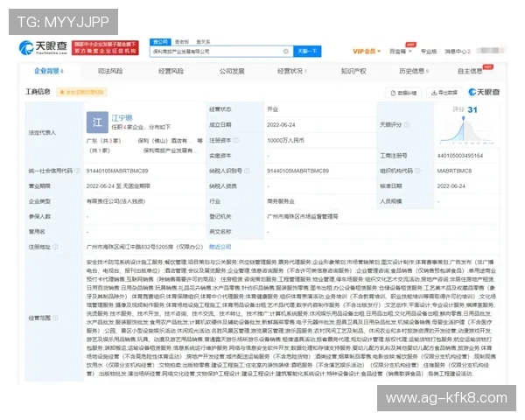Open legal representative 江宁琳 profile link

pyautogui.click(x=122, y=118)
